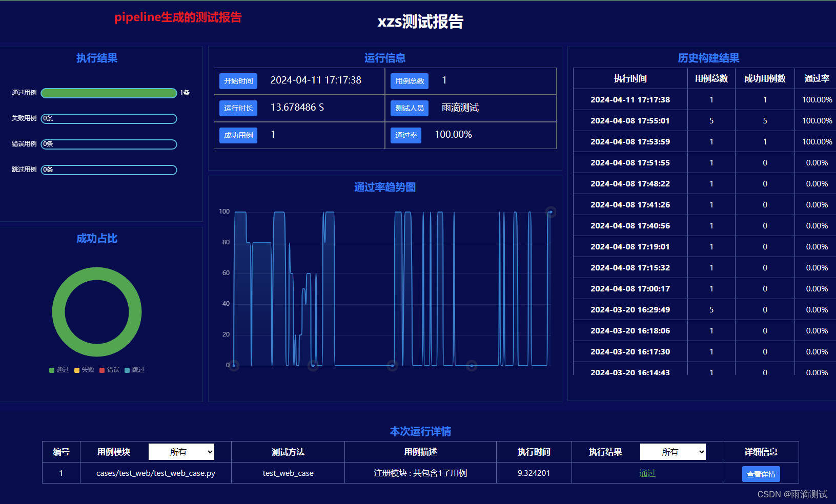Click the 用例描述 column header
The image size is (836, 504).
(420, 452)
